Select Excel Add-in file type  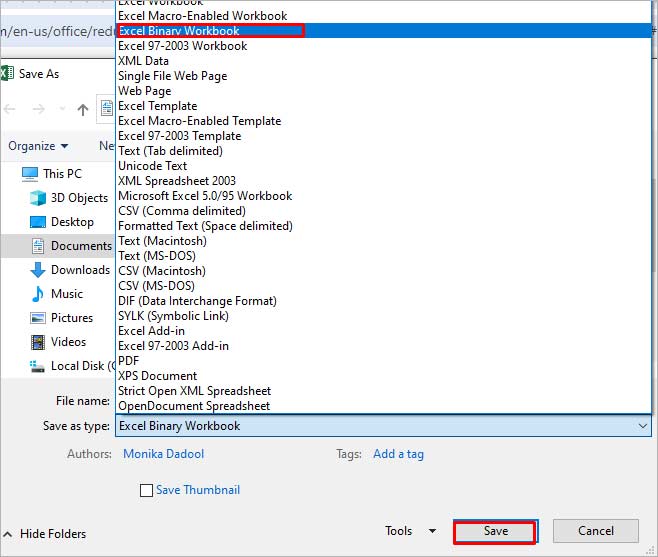coord(384,331)
